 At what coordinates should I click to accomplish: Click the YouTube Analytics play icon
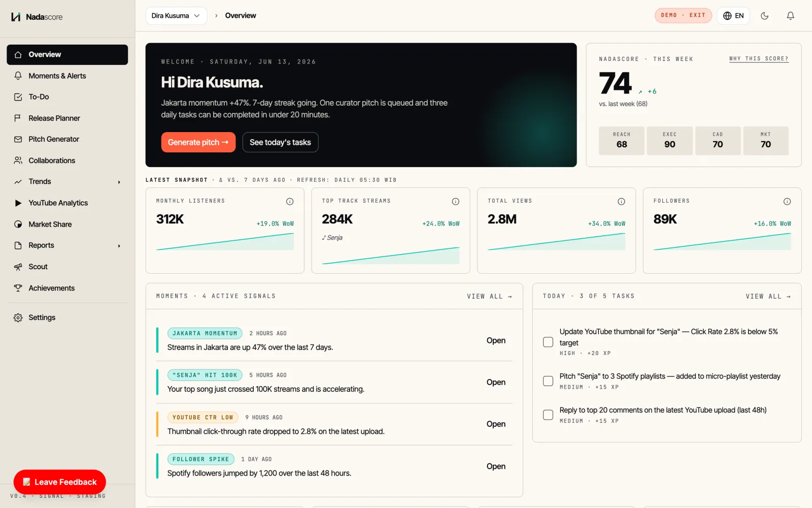pyautogui.click(x=18, y=203)
